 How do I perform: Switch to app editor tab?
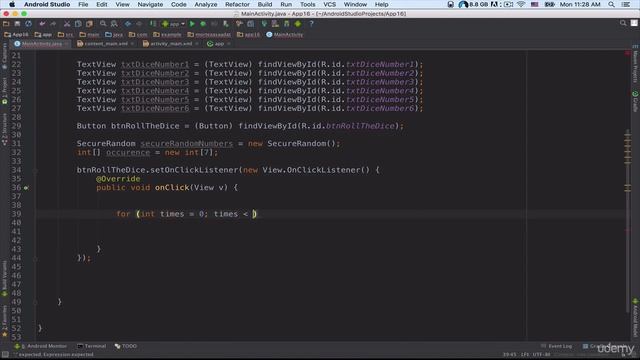coord(219,44)
